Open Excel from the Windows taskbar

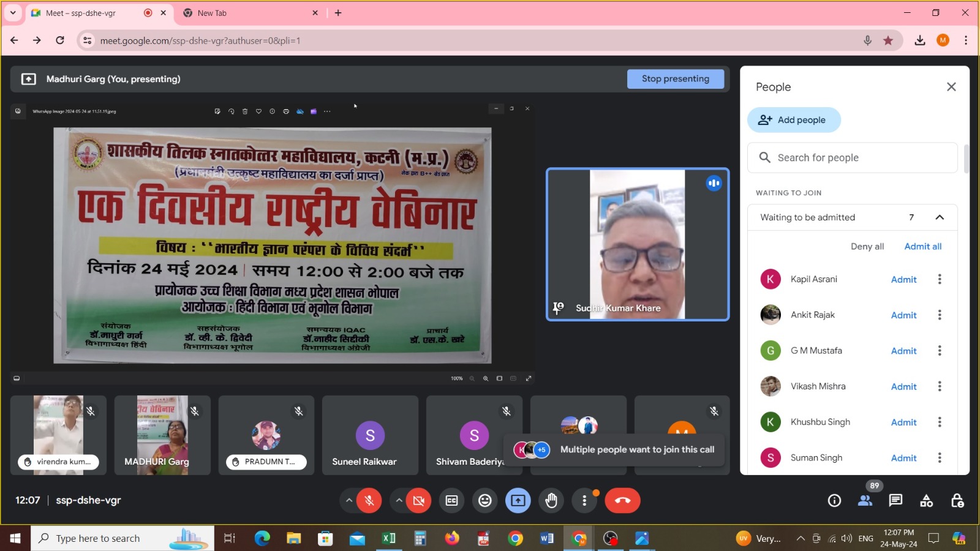tap(389, 538)
